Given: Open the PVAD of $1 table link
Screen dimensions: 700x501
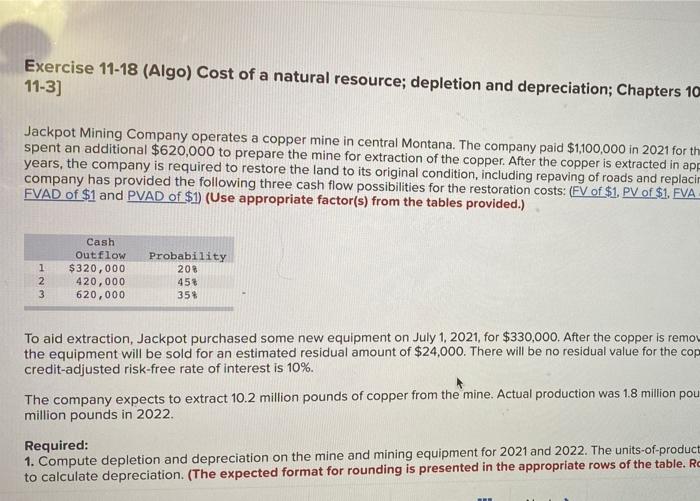Looking at the screenshot, I should pos(163,196).
